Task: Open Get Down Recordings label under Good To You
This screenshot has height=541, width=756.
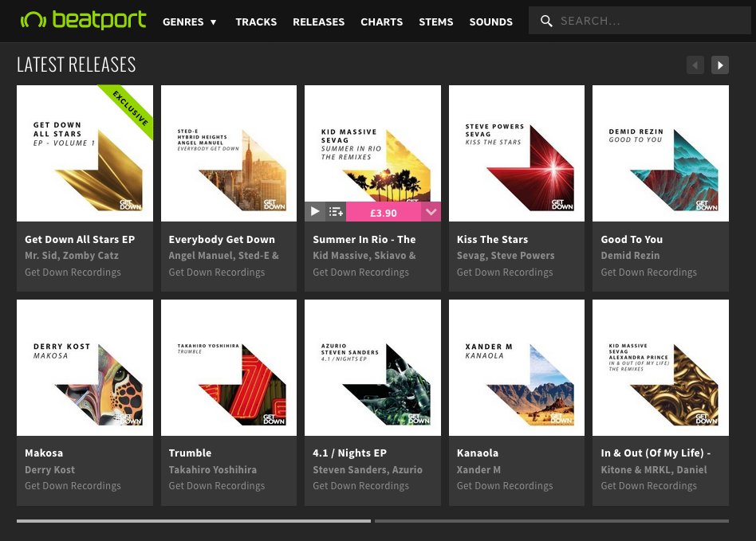Action: (x=648, y=272)
